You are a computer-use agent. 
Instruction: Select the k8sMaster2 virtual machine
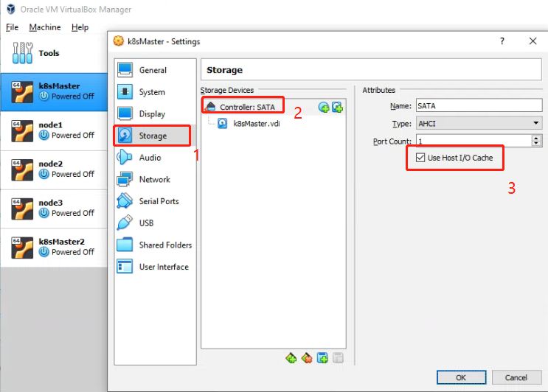tap(54, 248)
